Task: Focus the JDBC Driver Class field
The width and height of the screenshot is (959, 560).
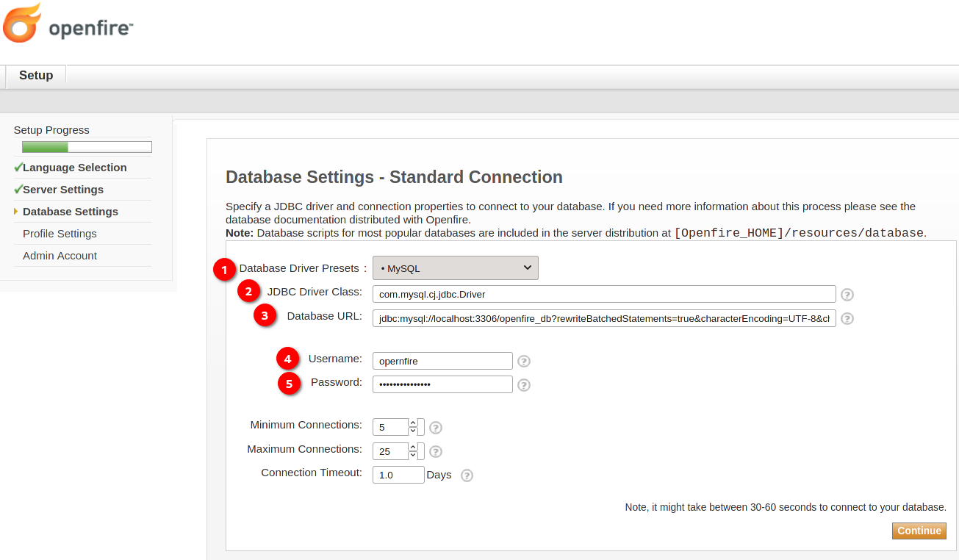Action: (604, 294)
